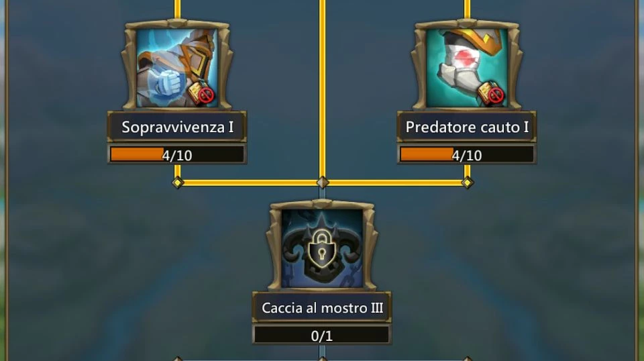Viewport: 644px width, 361px height.
Task: Click the padlock symbol on the locked talent
Action: (x=322, y=249)
